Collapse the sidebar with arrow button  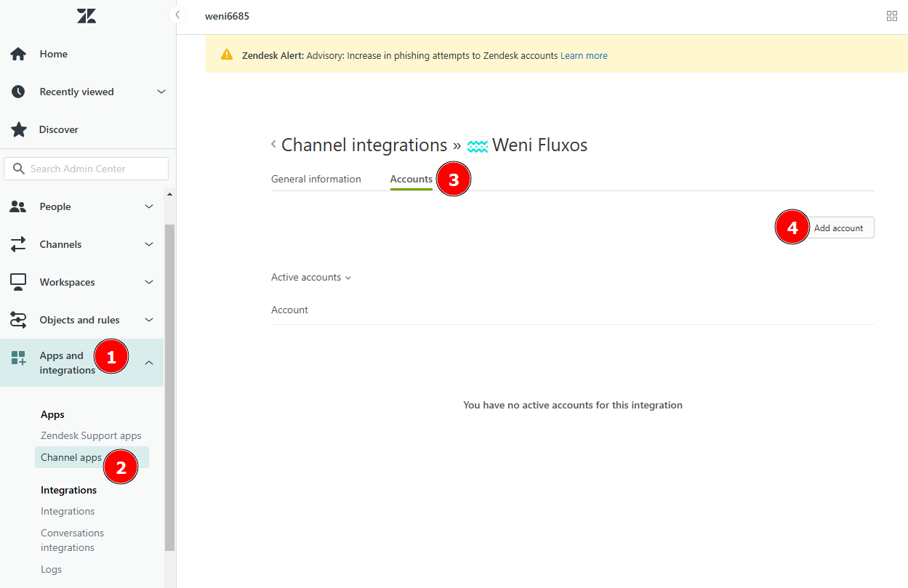(x=177, y=15)
